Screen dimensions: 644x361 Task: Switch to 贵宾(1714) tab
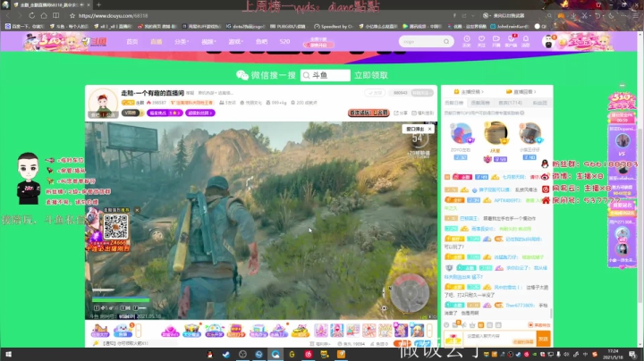[x=510, y=103]
